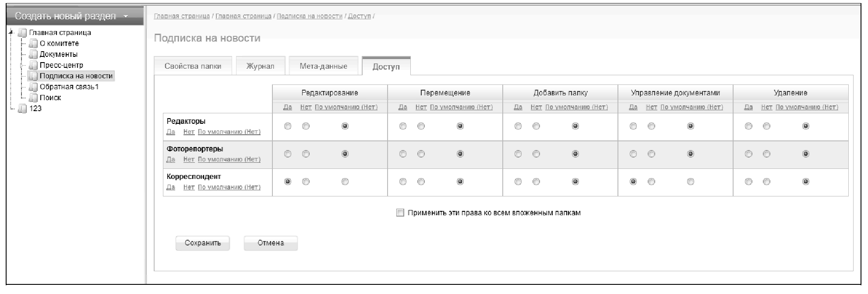Enable 'Применить эти права ко всем вложенным папкам' checkbox
The height and width of the screenshot is (294, 868).
click(x=400, y=213)
